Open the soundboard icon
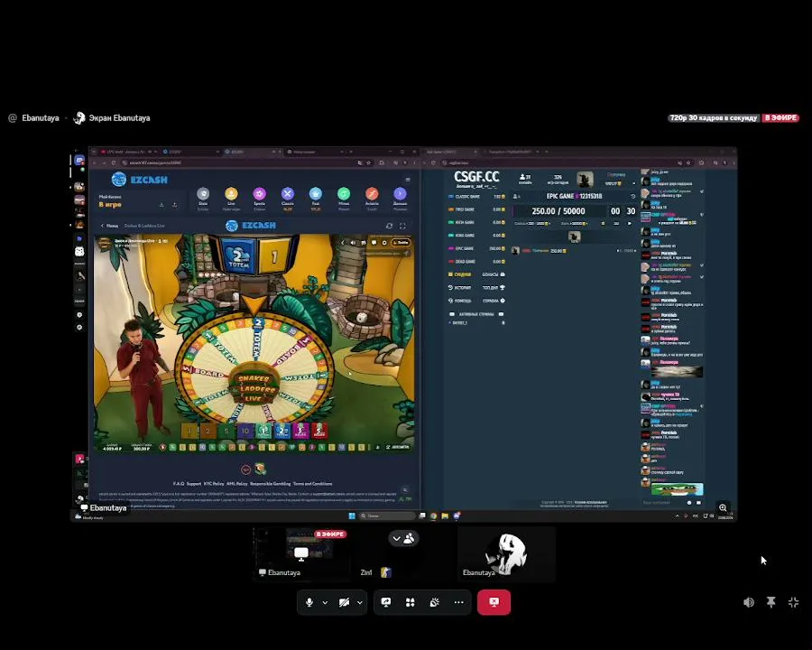812x650 pixels. 435,602
